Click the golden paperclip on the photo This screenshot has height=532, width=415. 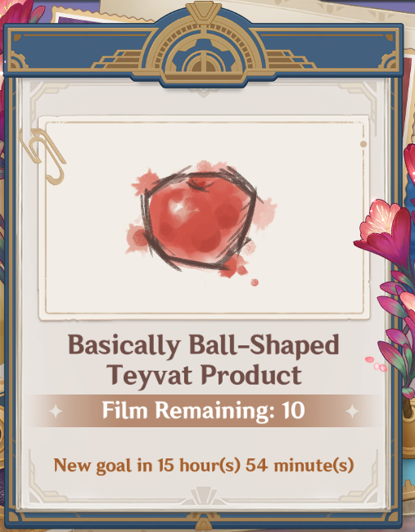point(42,156)
